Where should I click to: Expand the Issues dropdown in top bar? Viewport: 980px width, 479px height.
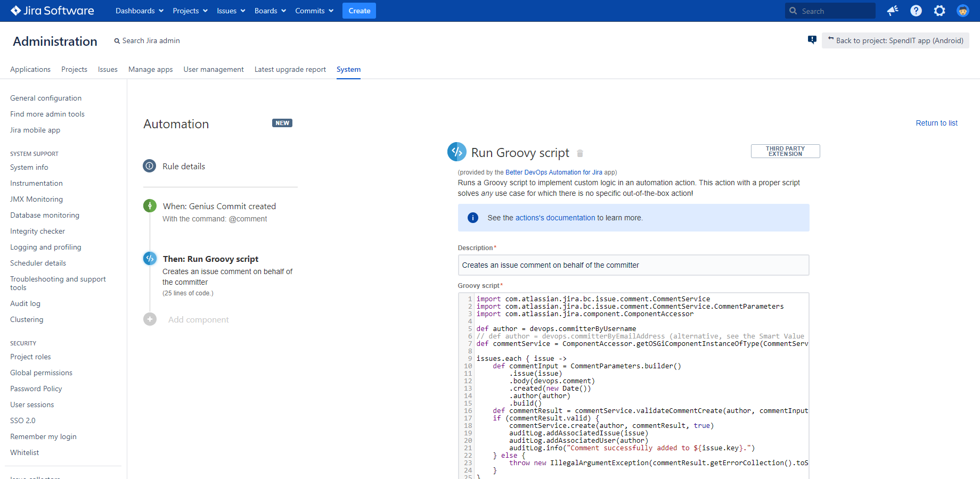[x=231, y=11]
